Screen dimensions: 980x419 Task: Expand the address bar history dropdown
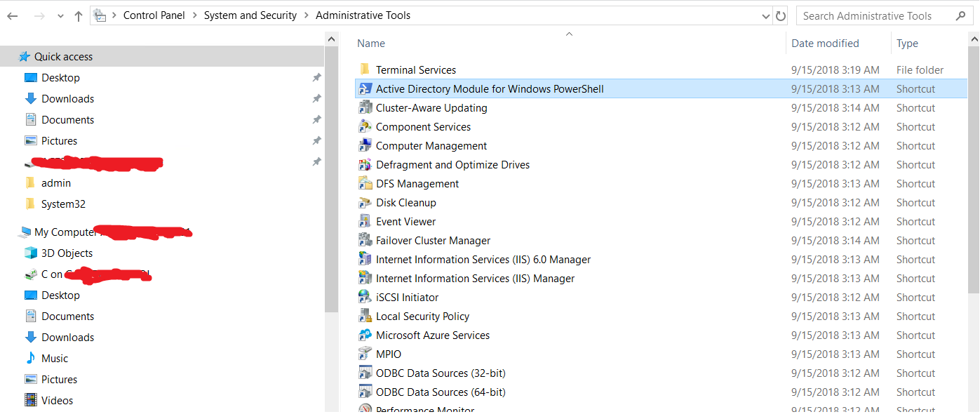(766, 15)
